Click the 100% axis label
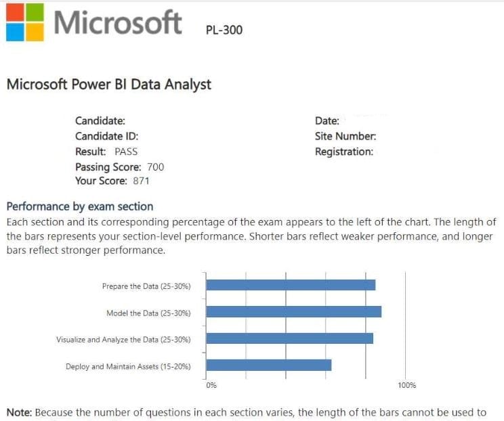504x421 pixels. click(x=406, y=385)
